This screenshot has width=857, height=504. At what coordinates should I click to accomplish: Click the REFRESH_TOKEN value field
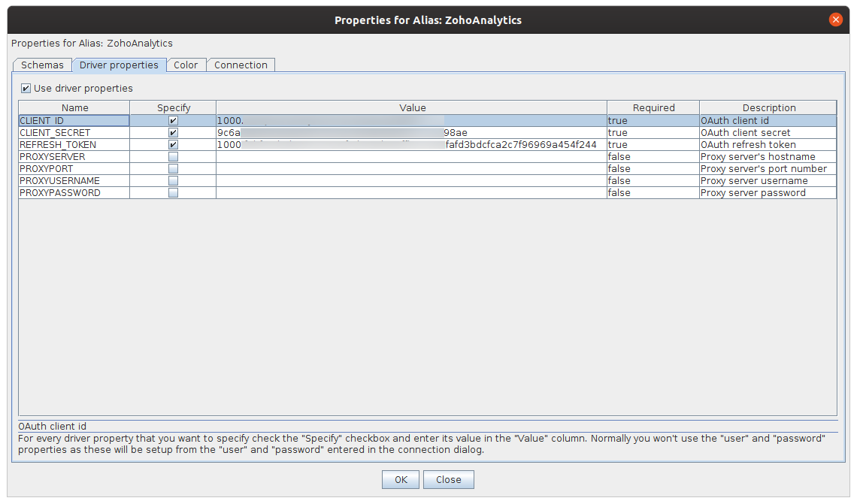[x=411, y=145]
